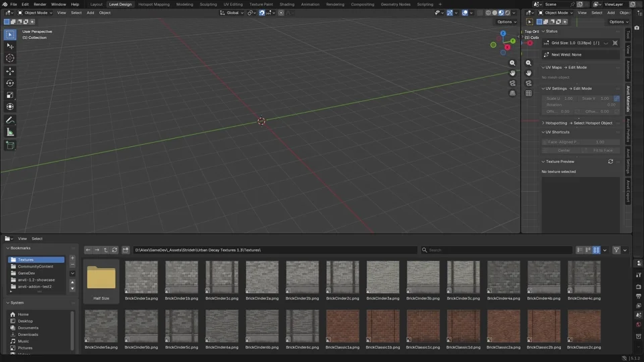Click zoom magnifier in the right viewport
Screen dimensions: 644x362
pyautogui.click(x=529, y=63)
